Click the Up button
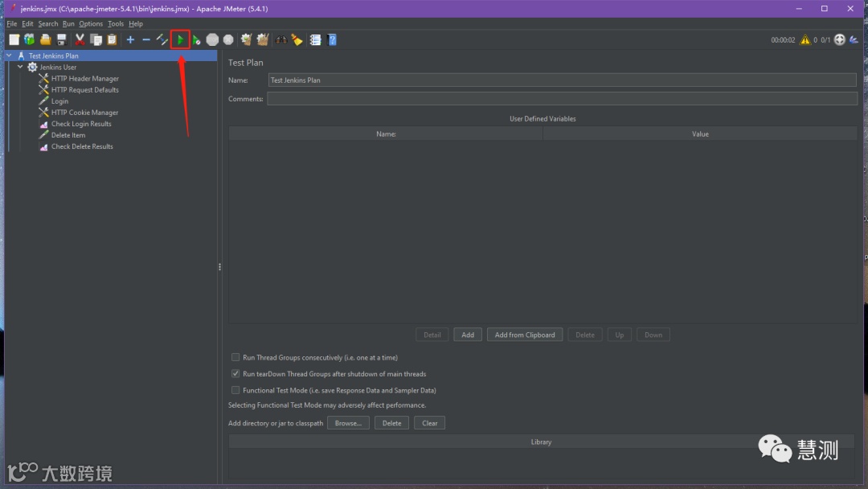The image size is (868, 489). [x=620, y=335]
